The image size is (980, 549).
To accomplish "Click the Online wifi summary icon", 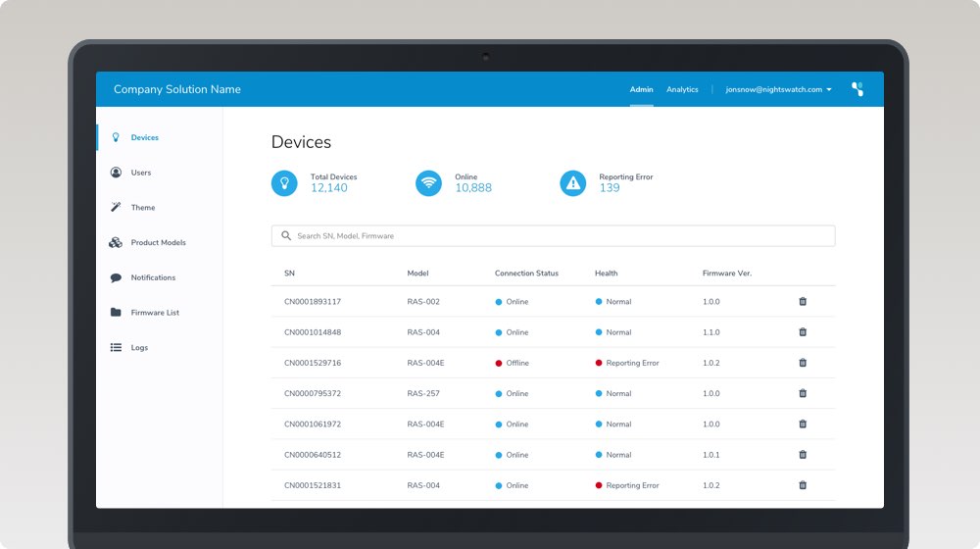I will pos(428,183).
